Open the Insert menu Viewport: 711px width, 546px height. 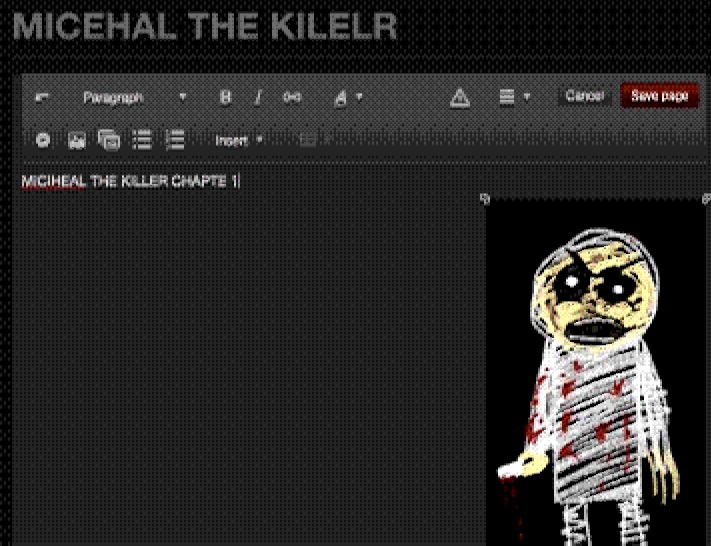coord(238,140)
